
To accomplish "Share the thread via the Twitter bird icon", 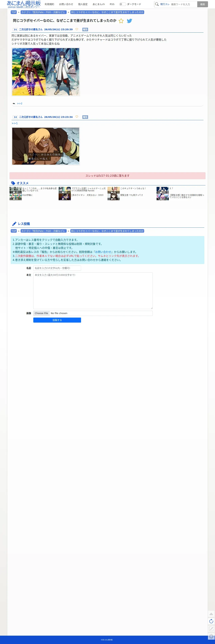I will [129, 21].
